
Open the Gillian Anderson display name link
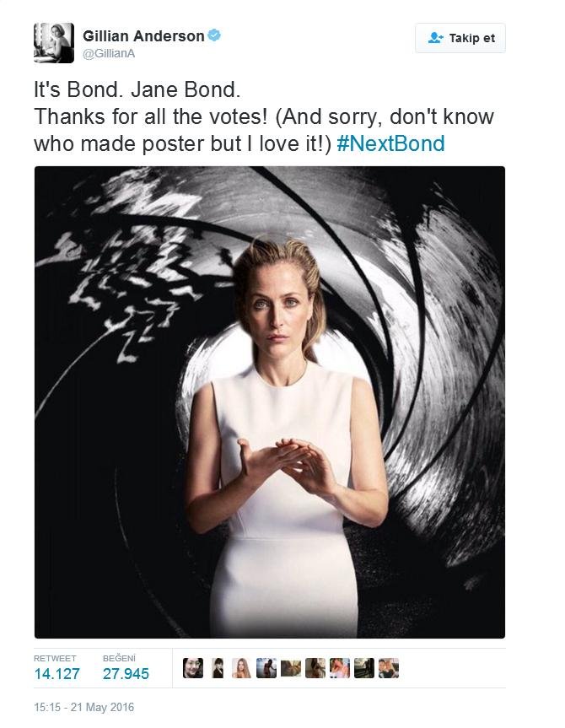(143, 35)
